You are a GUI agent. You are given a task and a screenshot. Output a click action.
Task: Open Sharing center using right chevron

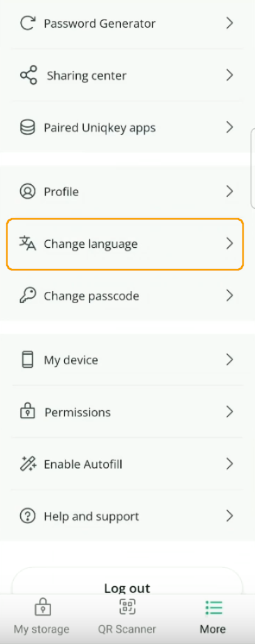[x=229, y=75]
